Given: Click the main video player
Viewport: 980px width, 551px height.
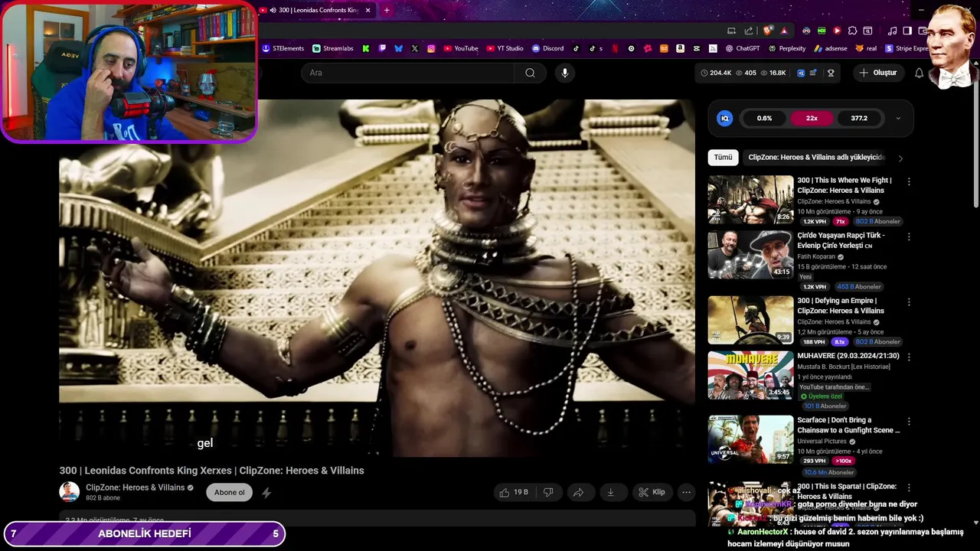Looking at the screenshot, I should pos(377,279).
